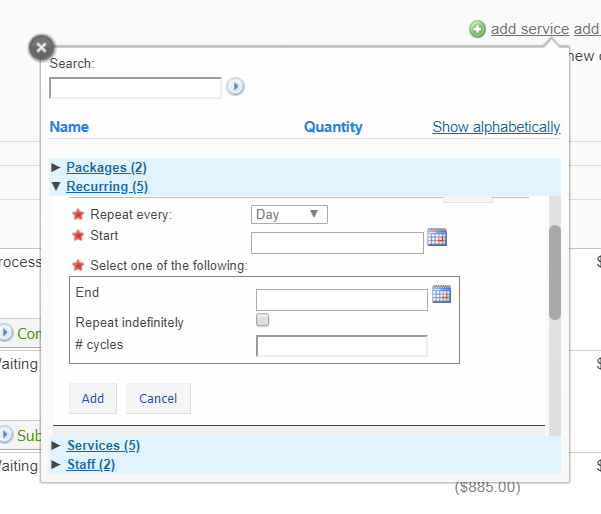Expand the Staff (2) category
Image resolution: width=601 pixels, height=514 pixels.
(x=90, y=464)
